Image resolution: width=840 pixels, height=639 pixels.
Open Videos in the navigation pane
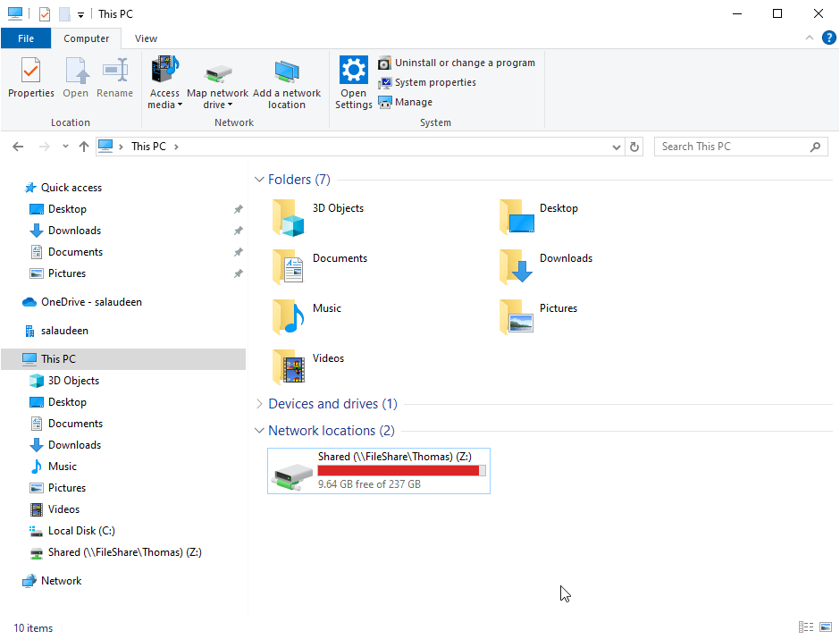63,509
